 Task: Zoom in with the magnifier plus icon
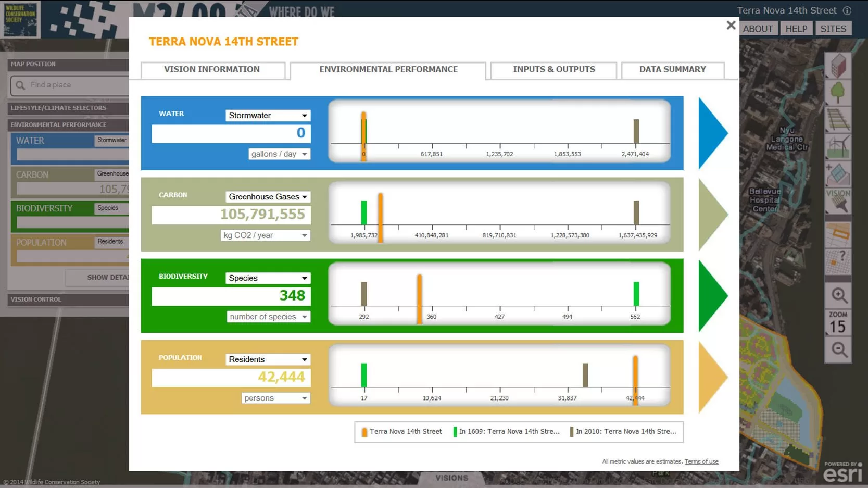(838, 295)
